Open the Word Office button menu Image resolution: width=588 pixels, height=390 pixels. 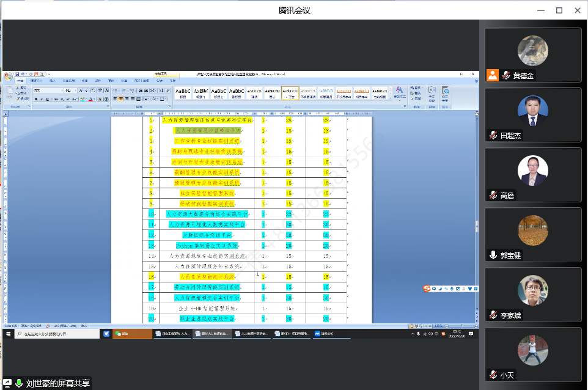[x=8, y=77]
